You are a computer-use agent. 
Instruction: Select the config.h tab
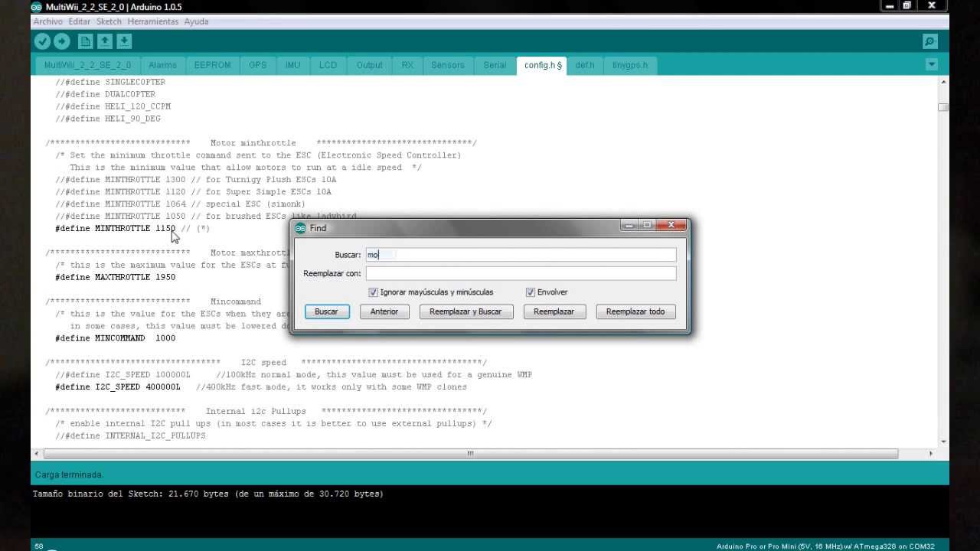(x=543, y=65)
